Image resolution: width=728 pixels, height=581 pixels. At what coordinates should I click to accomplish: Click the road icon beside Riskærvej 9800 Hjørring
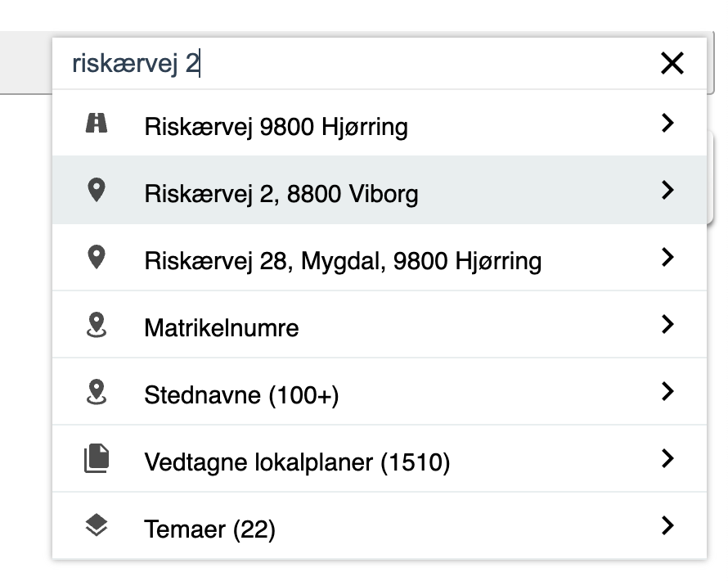(97, 124)
